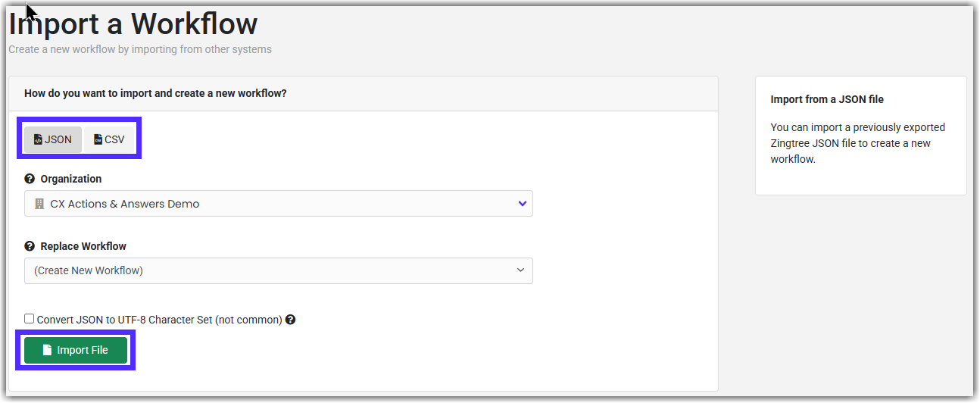Open help icon beside Organization label
The image size is (980, 403).
click(30, 180)
